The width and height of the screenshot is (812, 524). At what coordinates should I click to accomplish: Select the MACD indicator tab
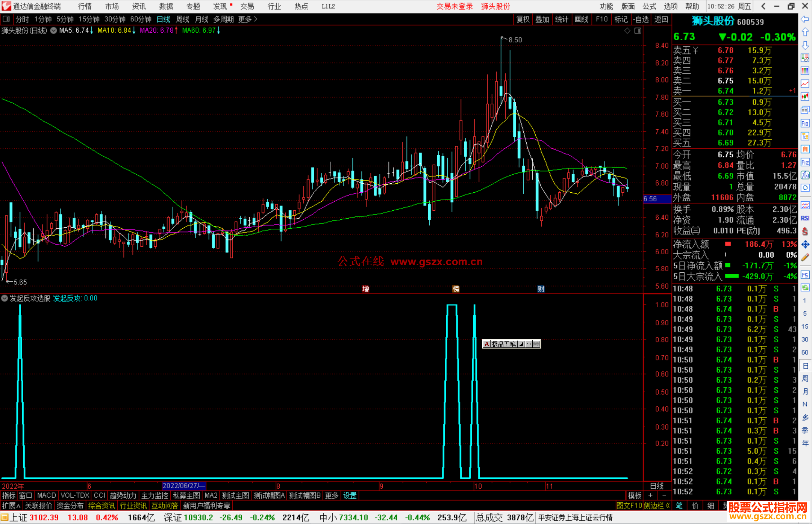47,496
